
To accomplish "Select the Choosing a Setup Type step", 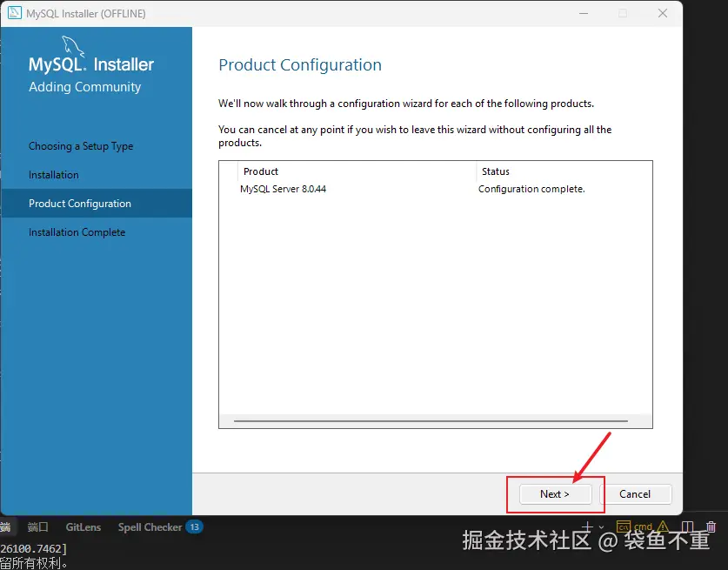I will pyautogui.click(x=81, y=146).
